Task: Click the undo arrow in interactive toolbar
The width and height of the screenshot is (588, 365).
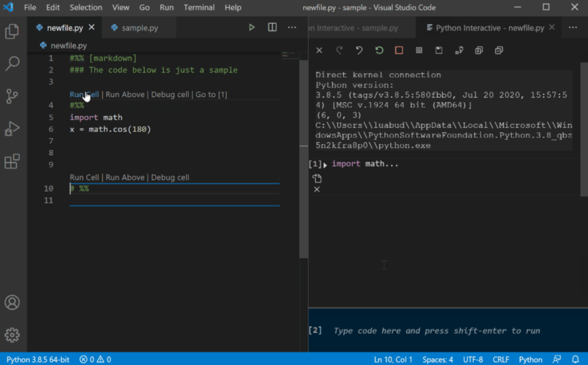Action: point(359,50)
